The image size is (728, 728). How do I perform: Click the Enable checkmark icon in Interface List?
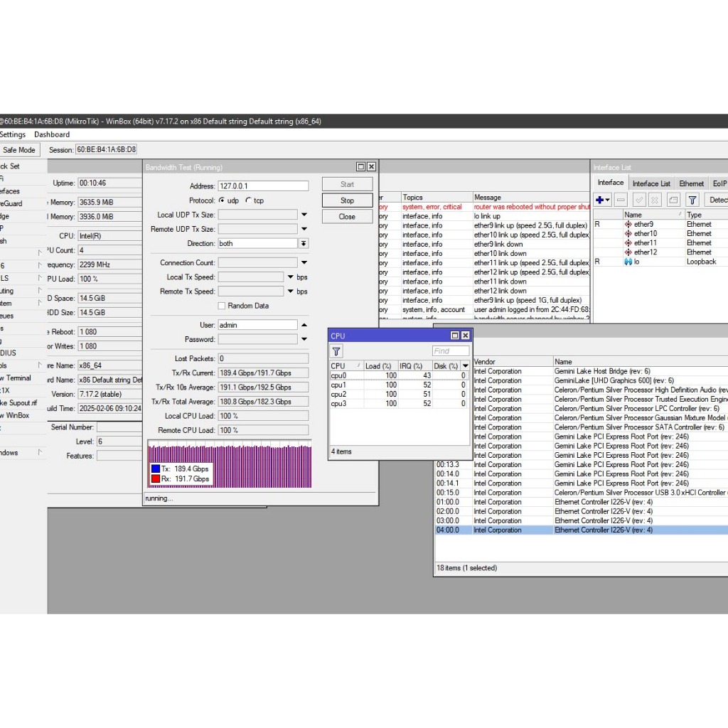tap(638, 200)
